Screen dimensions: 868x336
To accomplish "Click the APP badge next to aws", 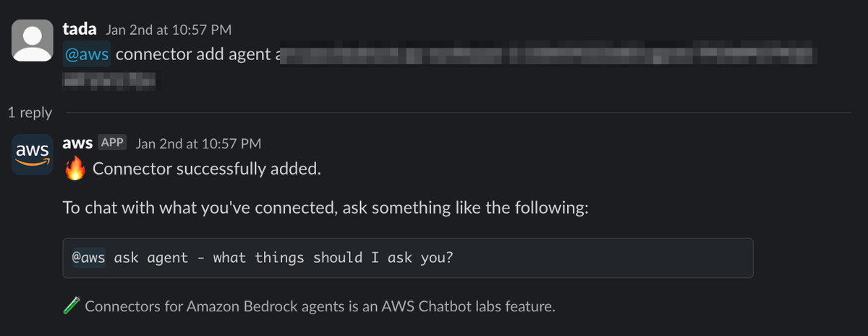I will point(113,143).
